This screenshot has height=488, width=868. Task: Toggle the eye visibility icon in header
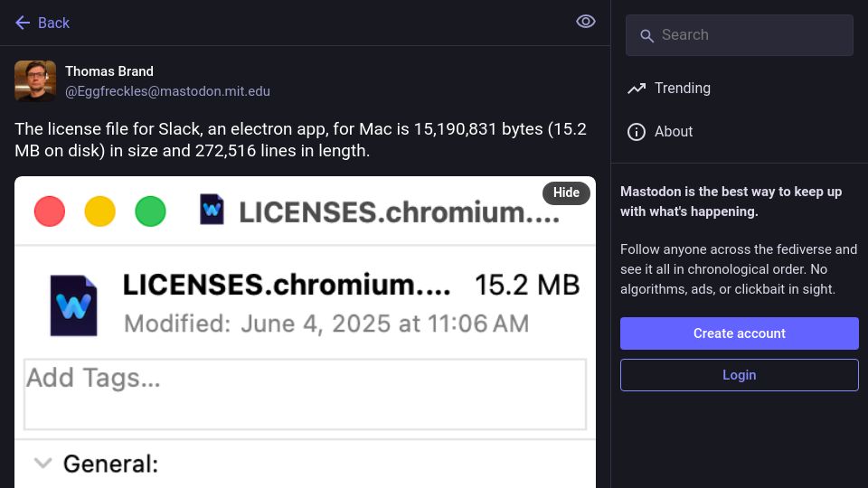(x=585, y=22)
